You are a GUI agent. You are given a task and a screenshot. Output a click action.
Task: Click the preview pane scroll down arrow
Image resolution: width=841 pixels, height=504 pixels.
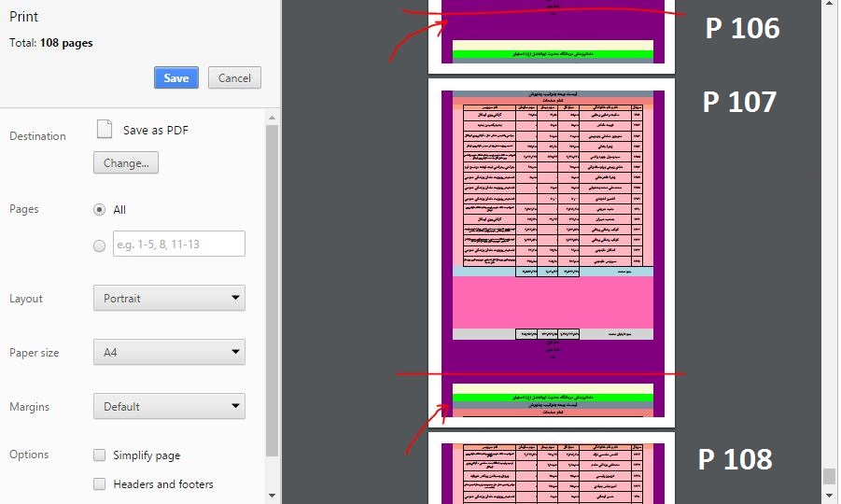(x=829, y=496)
